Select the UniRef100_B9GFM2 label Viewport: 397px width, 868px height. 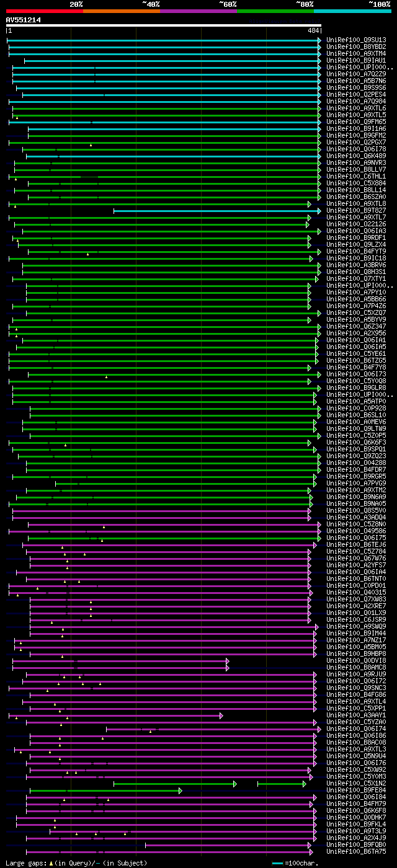pyautogui.click(x=356, y=135)
